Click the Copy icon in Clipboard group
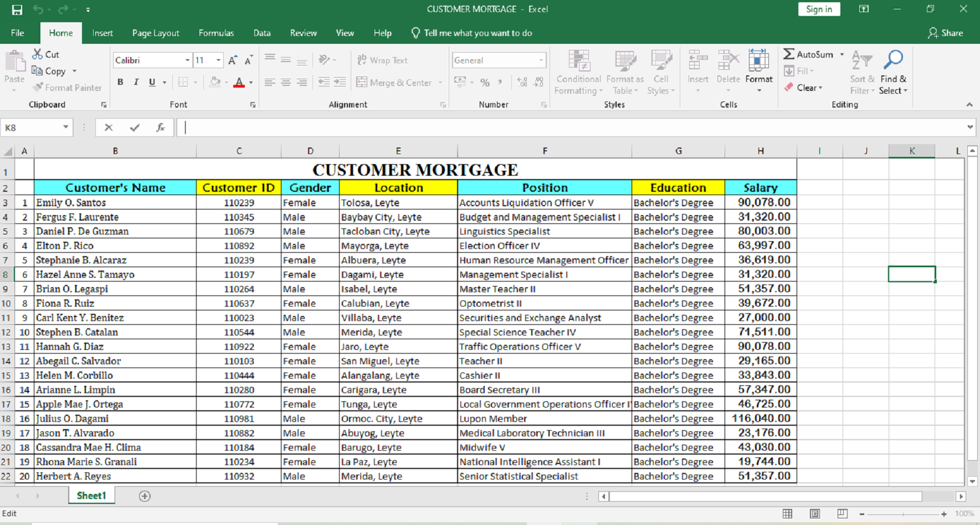 pos(37,70)
